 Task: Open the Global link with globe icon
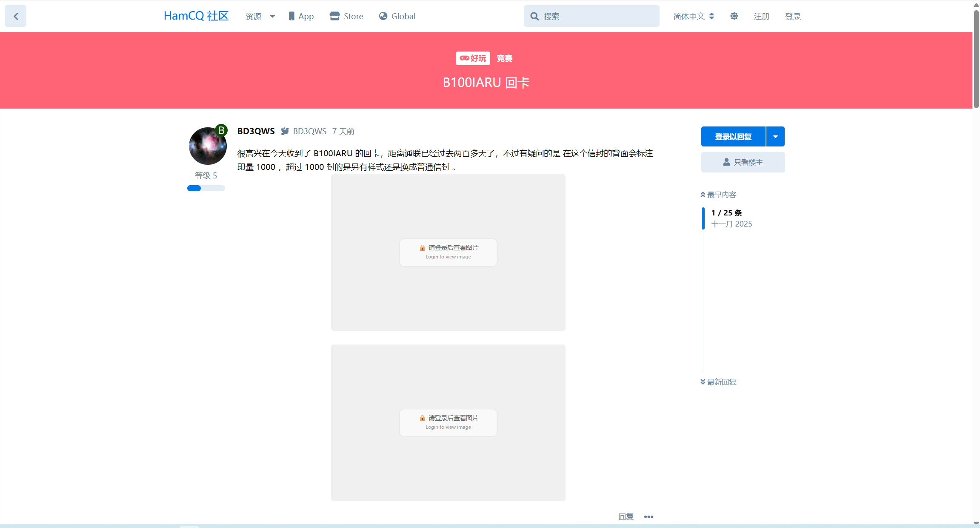click(397, 16)
